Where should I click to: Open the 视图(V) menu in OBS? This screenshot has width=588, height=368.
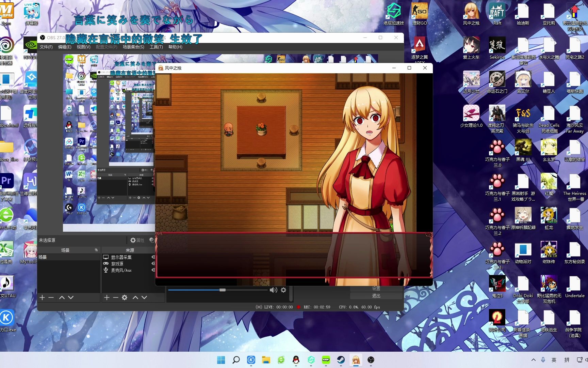(83, 47)
